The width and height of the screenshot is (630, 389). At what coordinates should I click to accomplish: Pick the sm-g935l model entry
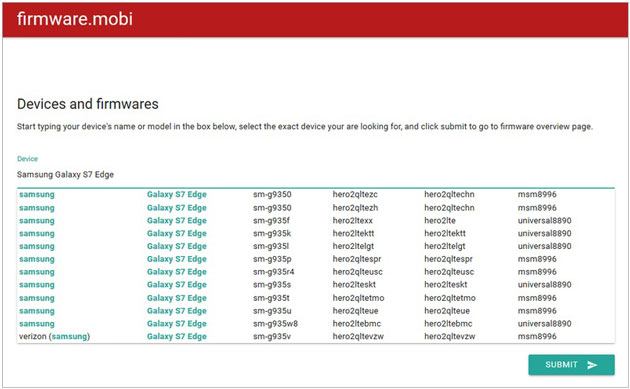[271, 246]
